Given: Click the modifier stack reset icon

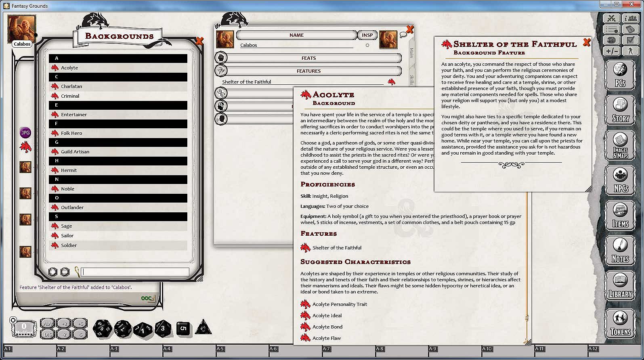Looking at the screenshot, I should [x=13, y=320].
